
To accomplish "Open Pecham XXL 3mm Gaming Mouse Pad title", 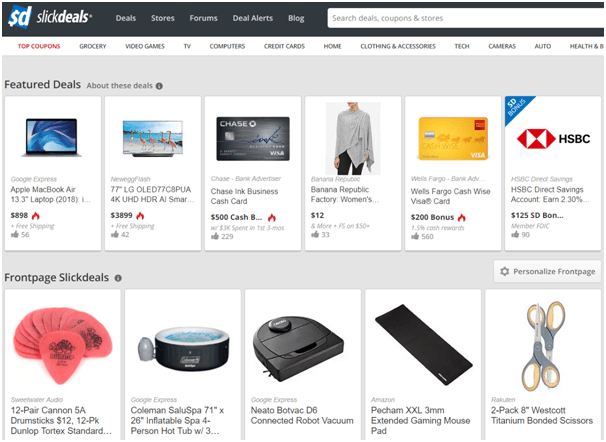I will [420, 421].
